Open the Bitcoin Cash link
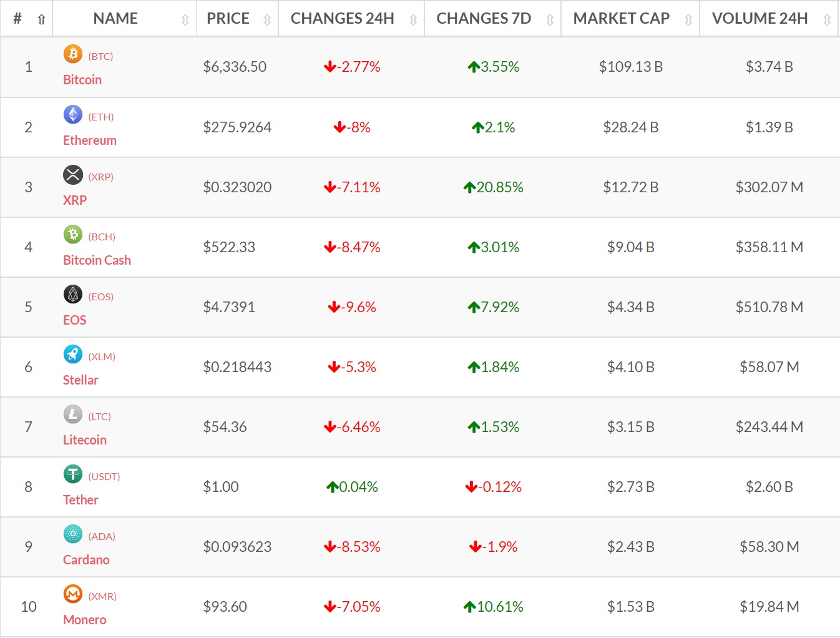The width and height of the screenshot is (840, 638). coord(97,260)
